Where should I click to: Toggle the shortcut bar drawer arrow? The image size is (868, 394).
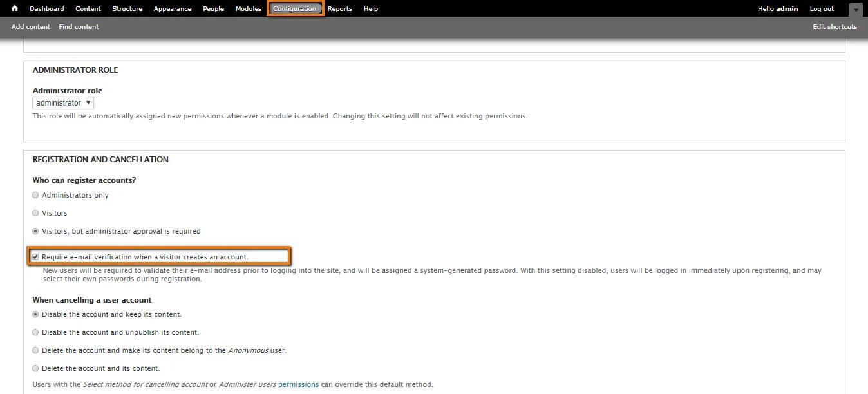click(x=855, y=10)
